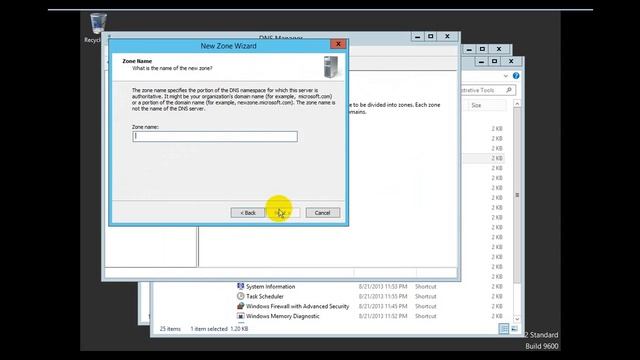
Task: Switch Explorer to large icons view
Action: [514, 329]
